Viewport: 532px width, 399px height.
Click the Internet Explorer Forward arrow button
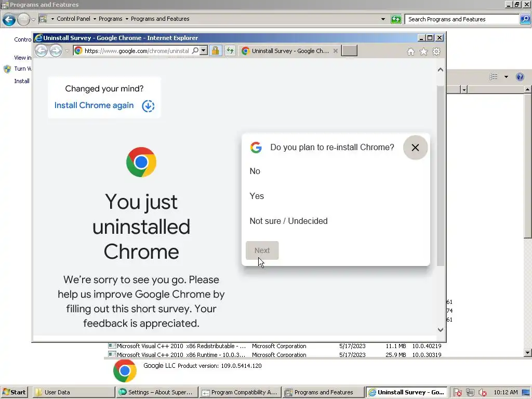56,51
